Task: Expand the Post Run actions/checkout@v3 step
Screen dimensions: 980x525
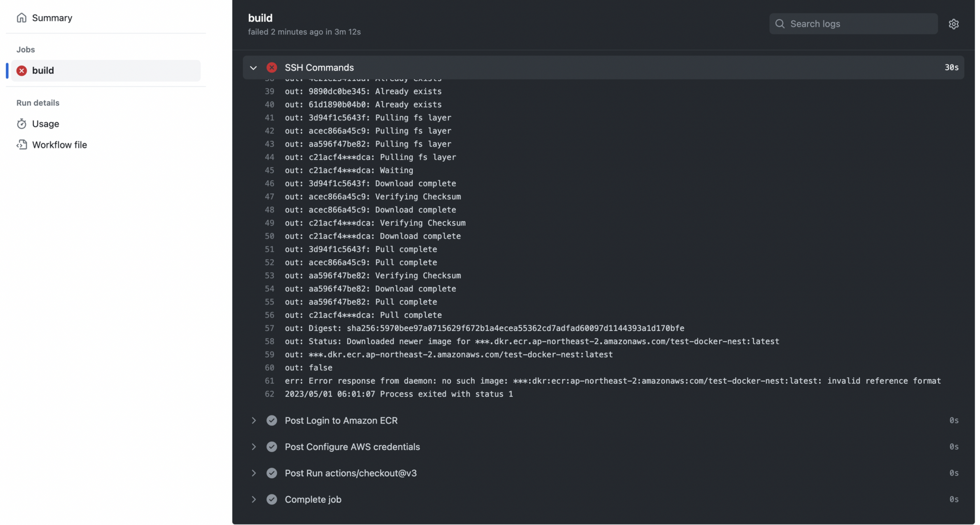Action: [x=254, y=473]
